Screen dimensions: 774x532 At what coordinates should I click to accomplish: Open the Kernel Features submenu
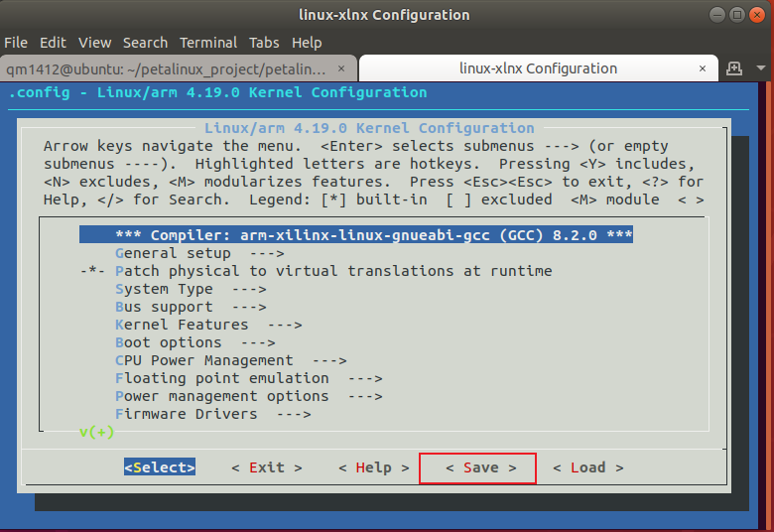point(208,325)
